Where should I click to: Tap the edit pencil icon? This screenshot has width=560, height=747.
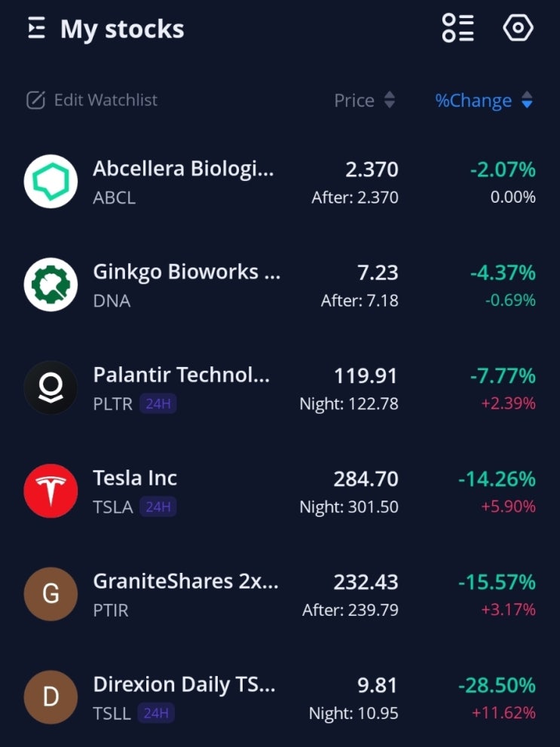[x=35, y=100]
